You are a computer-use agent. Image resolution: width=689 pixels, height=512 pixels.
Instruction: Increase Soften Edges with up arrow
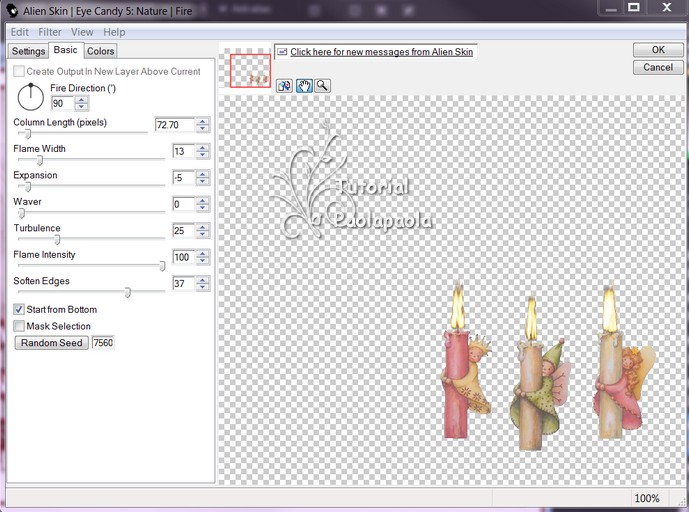[x=202, y=280]
